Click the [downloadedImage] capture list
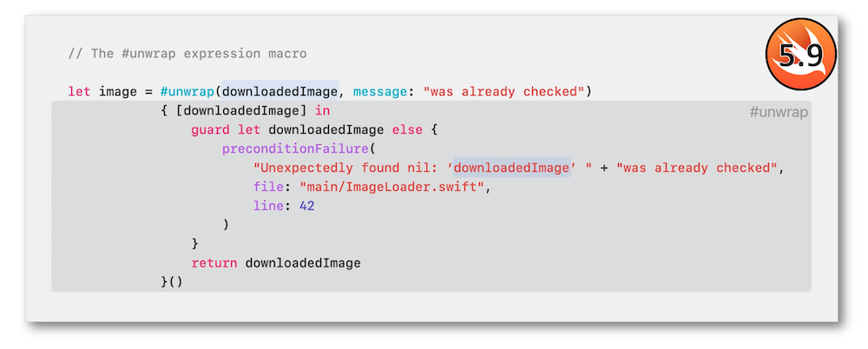The image size is (868, 349). click(241, 110)
